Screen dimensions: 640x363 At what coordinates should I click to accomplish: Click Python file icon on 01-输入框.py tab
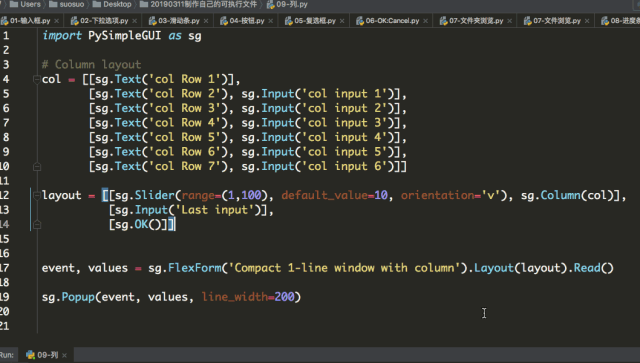[4, 21]
